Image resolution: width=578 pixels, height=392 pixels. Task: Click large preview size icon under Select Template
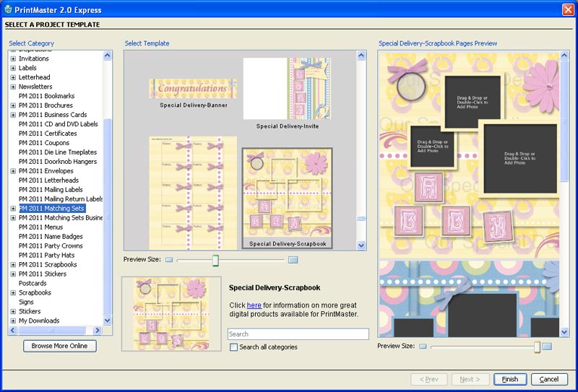click(293, 260)
